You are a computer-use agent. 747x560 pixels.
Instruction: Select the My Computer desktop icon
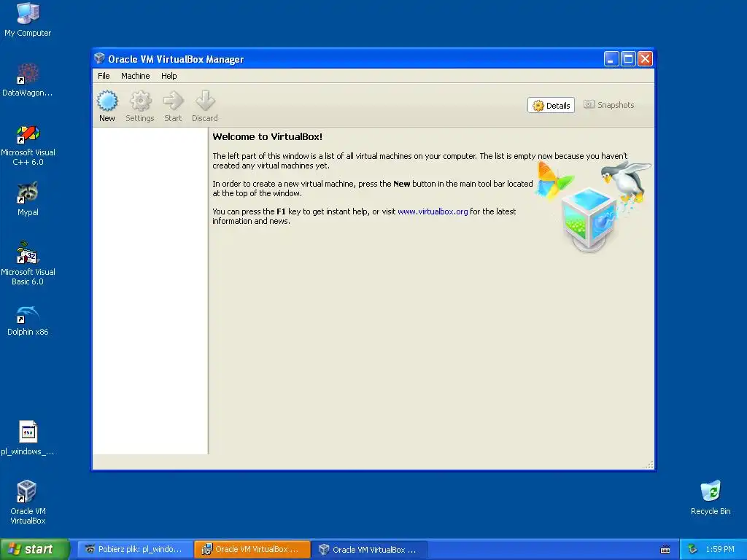pos(28,20)
